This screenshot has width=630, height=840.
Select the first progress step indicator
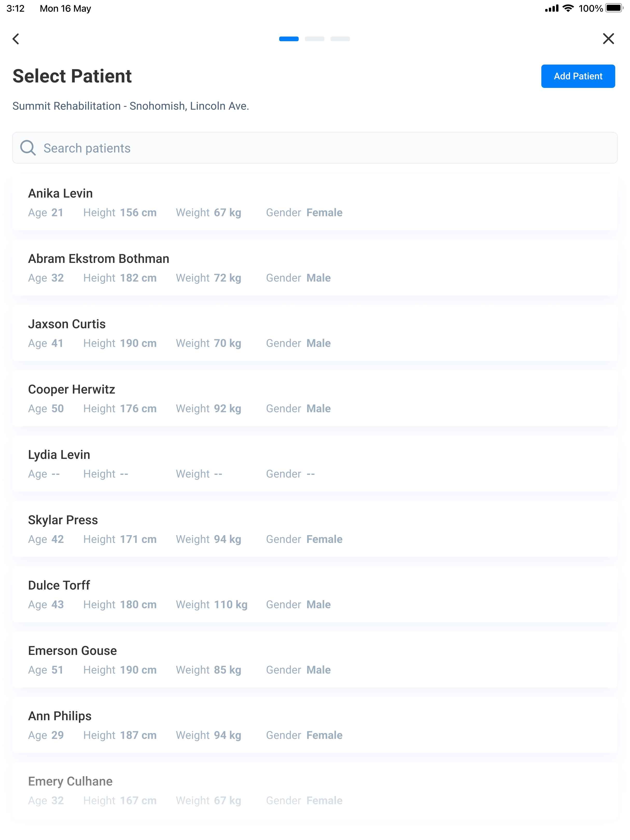coord(289,39)
